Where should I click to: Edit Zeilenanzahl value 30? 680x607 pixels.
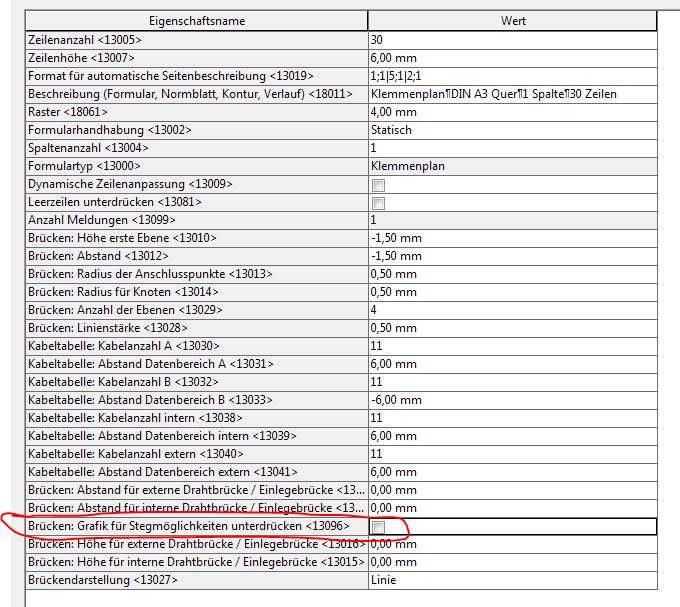pyautogui.click(x=513, y=40)
